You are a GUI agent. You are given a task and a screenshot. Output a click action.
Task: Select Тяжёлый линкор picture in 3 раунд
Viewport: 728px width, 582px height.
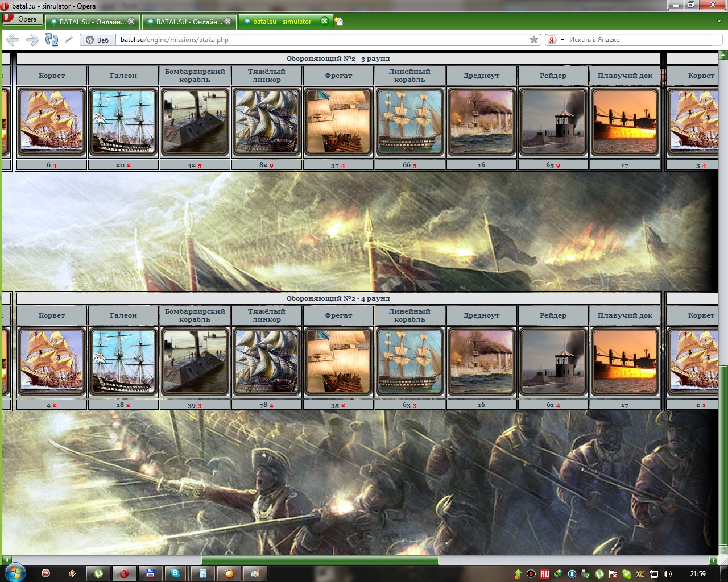tap(267, 122)
